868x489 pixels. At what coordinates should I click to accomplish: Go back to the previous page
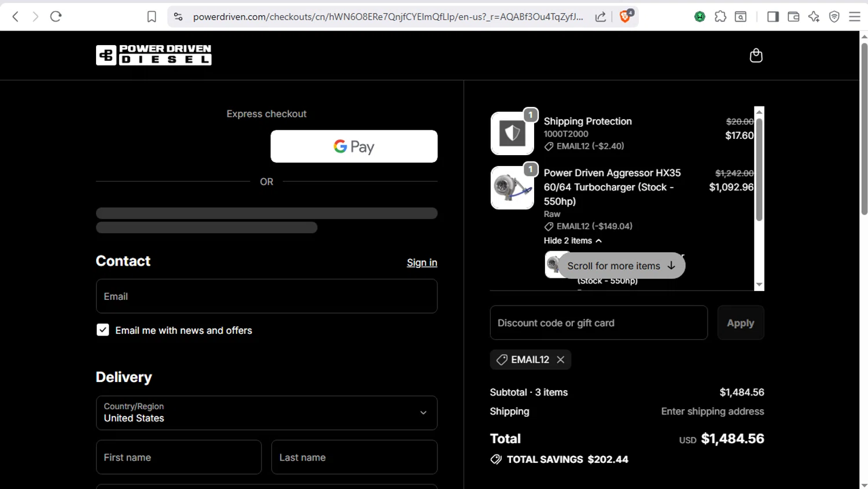click(x=16, y=17)
